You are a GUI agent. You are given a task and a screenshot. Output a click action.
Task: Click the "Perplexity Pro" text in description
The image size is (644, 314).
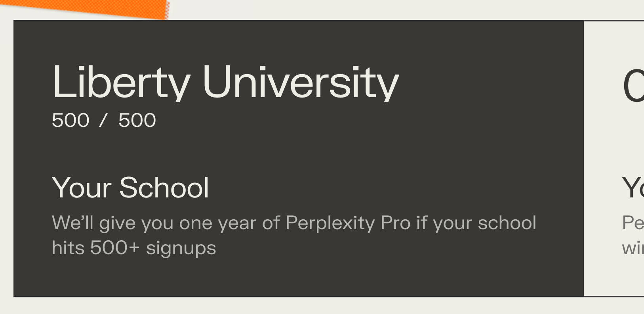pos(348,223)
